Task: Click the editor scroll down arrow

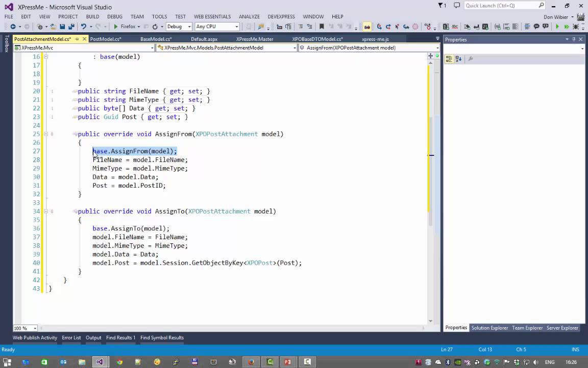Action: click(430, 321)
